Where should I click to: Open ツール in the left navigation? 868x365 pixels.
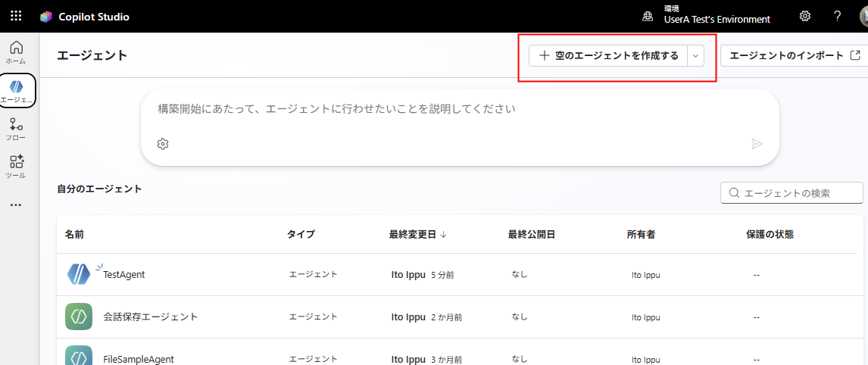pos(16,167)
